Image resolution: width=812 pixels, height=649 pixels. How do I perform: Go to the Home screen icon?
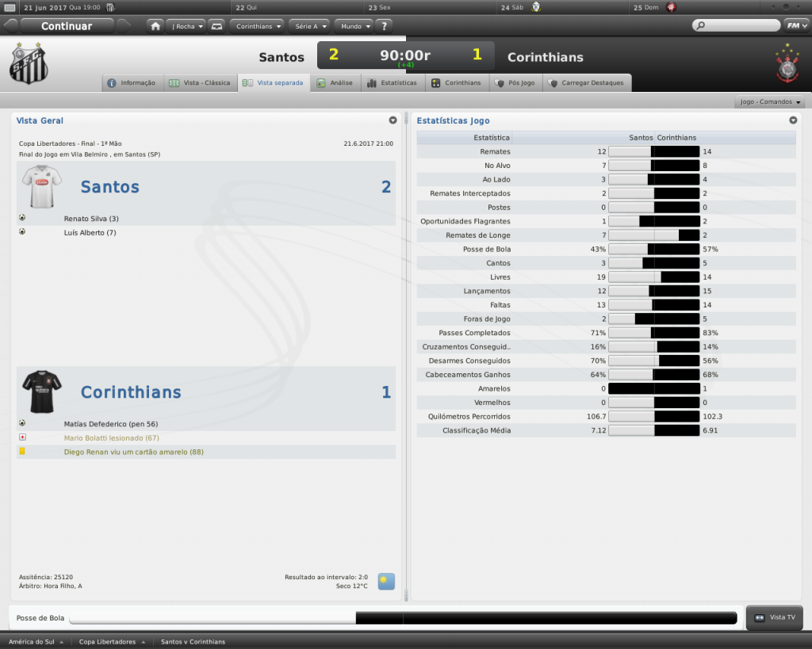click(155, 26)
